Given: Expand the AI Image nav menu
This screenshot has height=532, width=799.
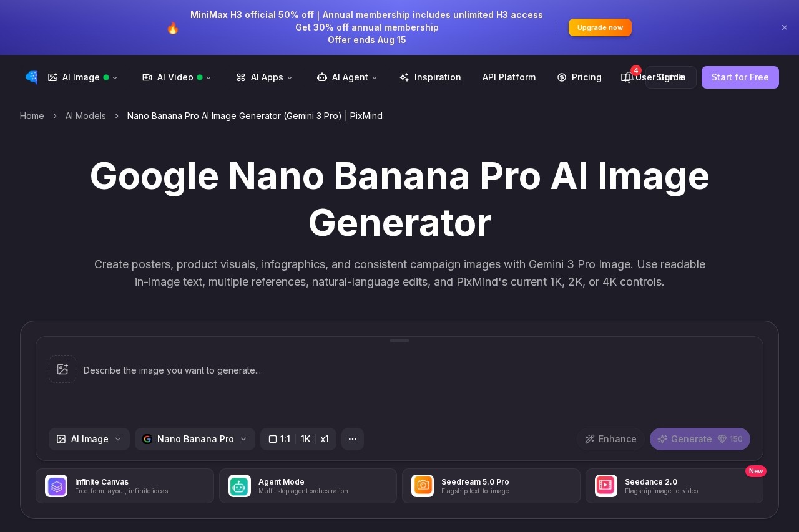Looking at the screenshot, I should (82, 77).
